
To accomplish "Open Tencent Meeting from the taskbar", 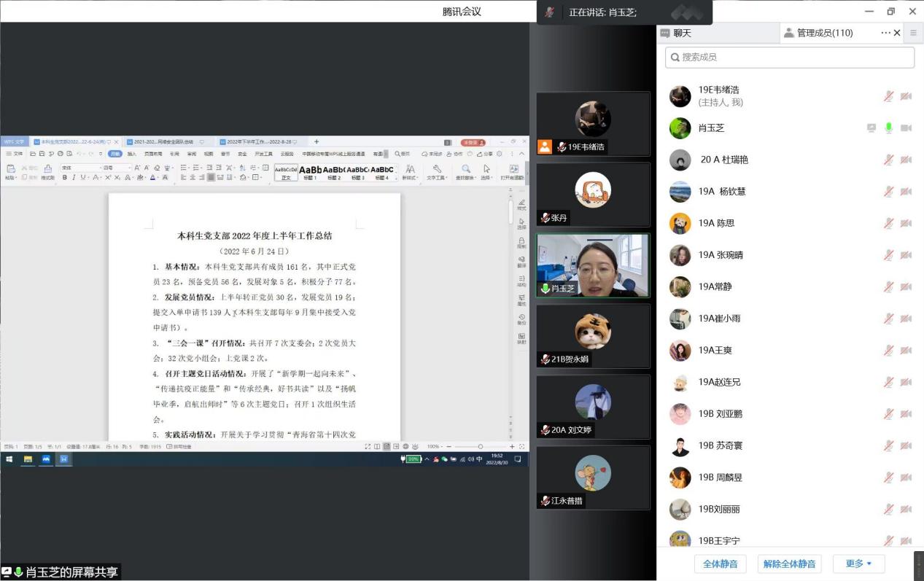I will [x=46, y=459].
